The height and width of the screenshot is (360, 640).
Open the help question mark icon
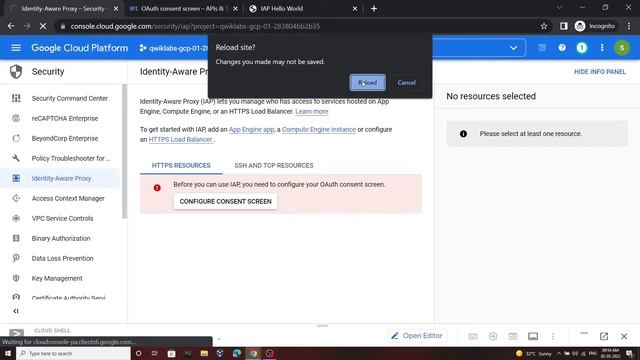click(562, 48)
